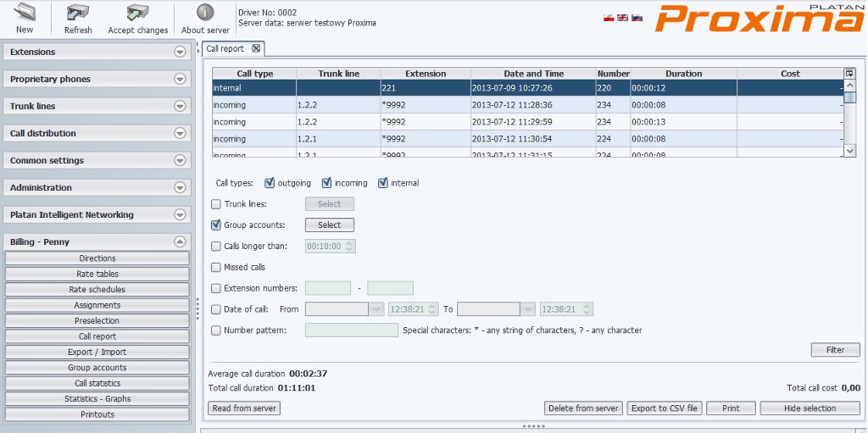Click the Filter button

pyautogui.click(x=835, y=349)
